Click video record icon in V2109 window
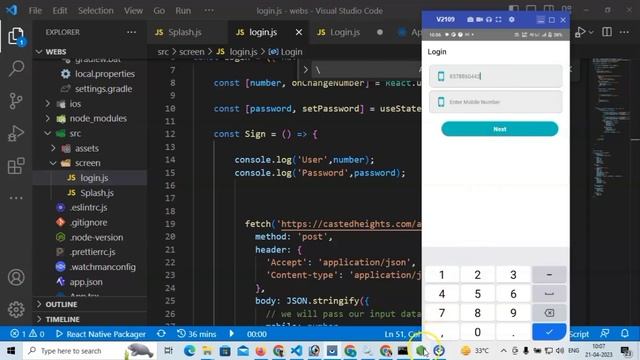The height and width of the screenshot is (360, 640). [479, 19]
